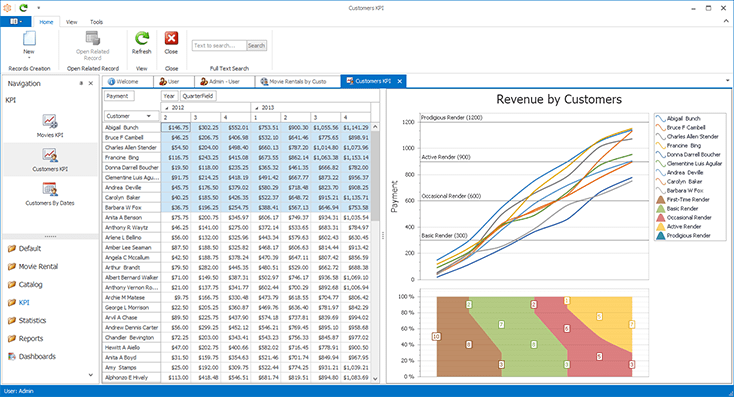This screenshot has width=734, height=397.
Task: Click the splitter between grid and chart
Action: click(x=383, y=236)
